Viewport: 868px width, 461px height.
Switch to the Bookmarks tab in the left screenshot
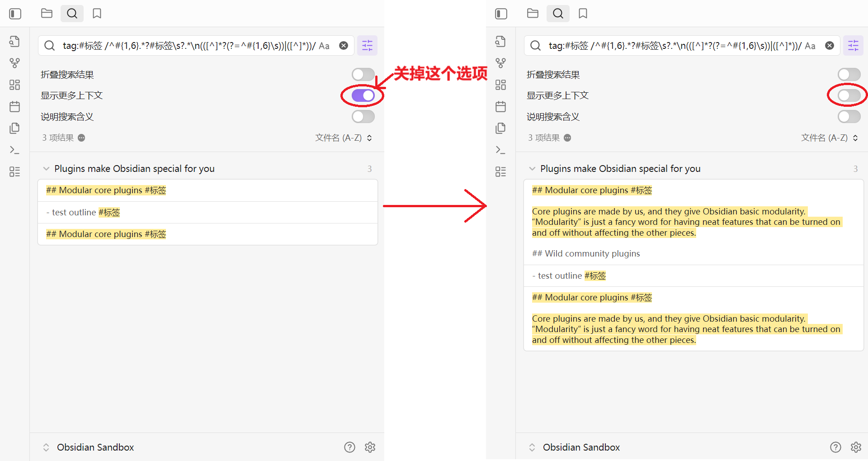97,14
